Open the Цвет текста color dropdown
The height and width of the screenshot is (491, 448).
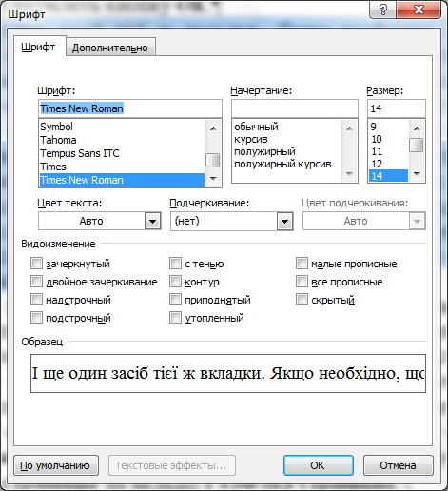[152, 221]
